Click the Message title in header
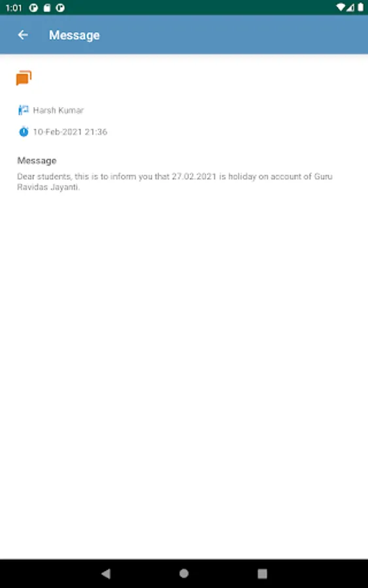368x588 pixels. pyautogui.click(x=75, y=35)
